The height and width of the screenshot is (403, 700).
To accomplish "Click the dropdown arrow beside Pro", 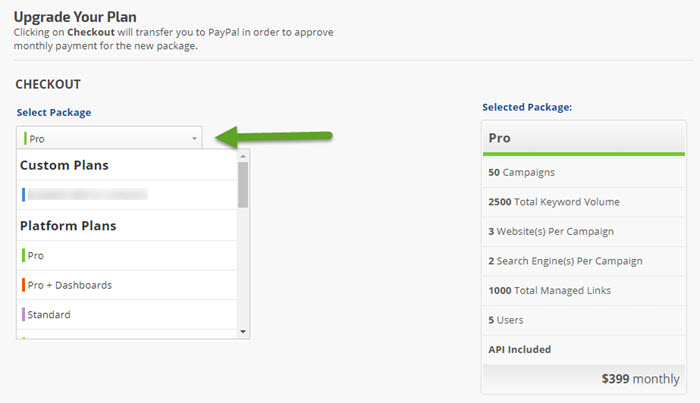I will pos(194,139).
